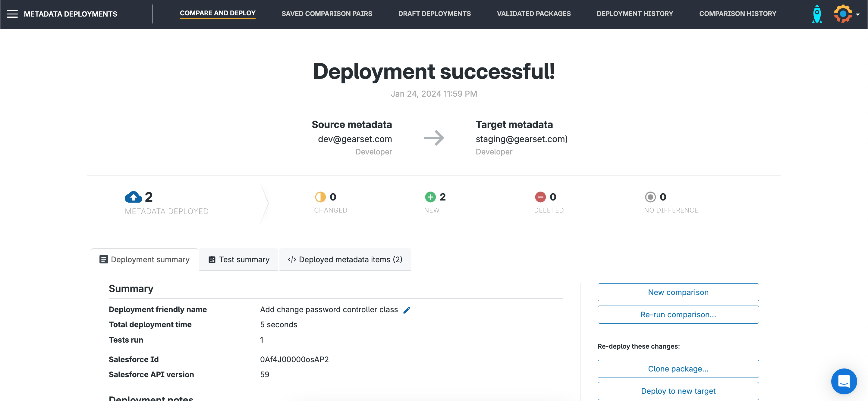Click the green New items icon
Image resolution: width=868 pixels, height=401 pixels.
pos(430,197)
